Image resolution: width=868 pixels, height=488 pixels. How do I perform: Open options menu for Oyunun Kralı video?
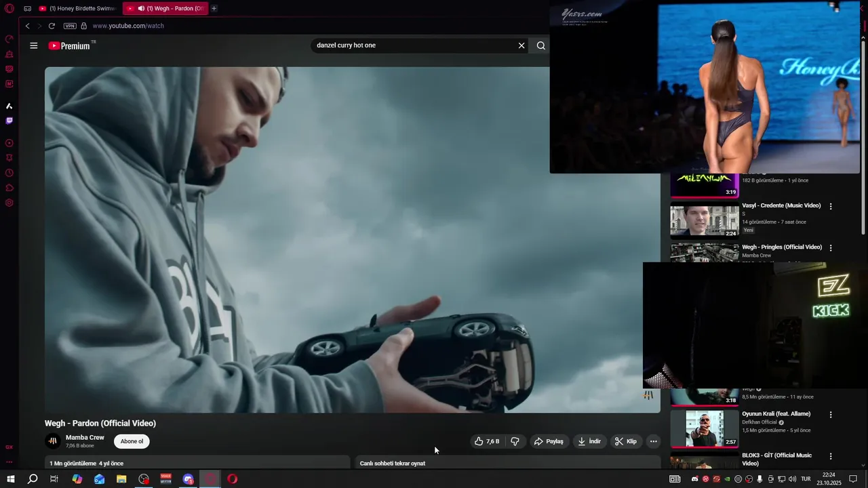click(x=831, y=415)
